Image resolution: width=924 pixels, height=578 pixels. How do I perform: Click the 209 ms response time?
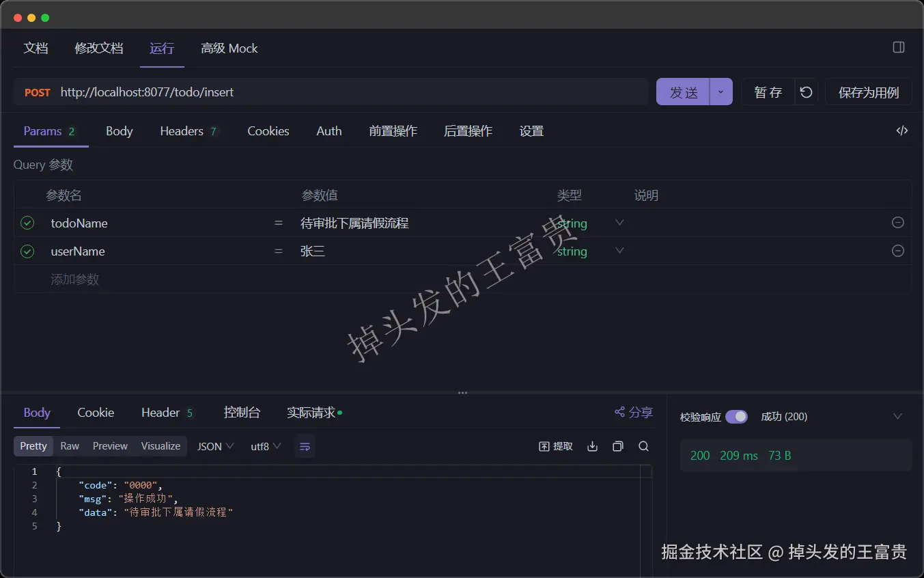tap(739, 456)
